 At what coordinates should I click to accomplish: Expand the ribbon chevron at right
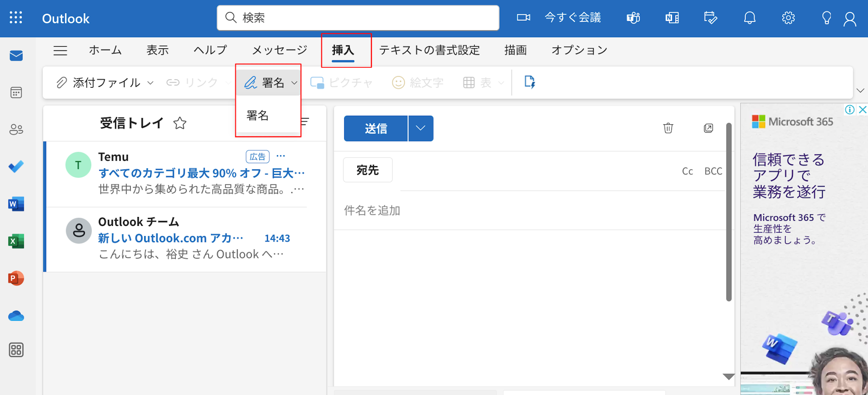(860, 90)
